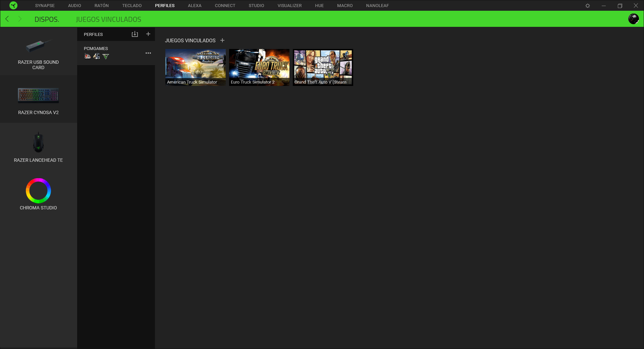Click Euro Truck small icon in PCMGAMES
Viewport: 644px width, 349px height.
[97, 56]
